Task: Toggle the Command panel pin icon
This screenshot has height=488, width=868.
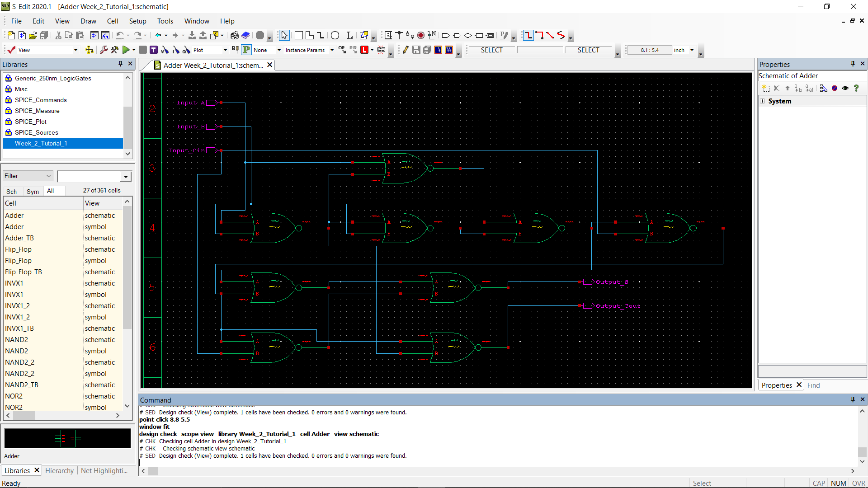Action: (x=853, y=399)
